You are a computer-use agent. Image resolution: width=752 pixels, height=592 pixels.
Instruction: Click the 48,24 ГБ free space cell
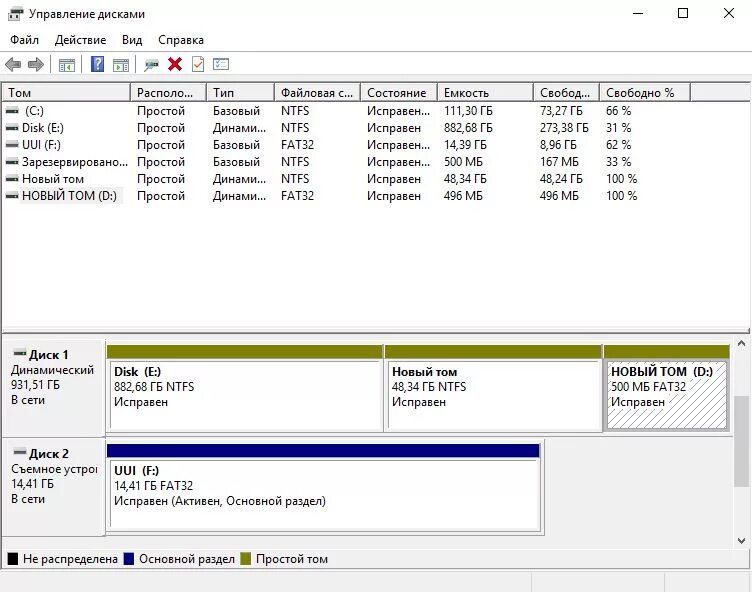[x=561, y=179]
